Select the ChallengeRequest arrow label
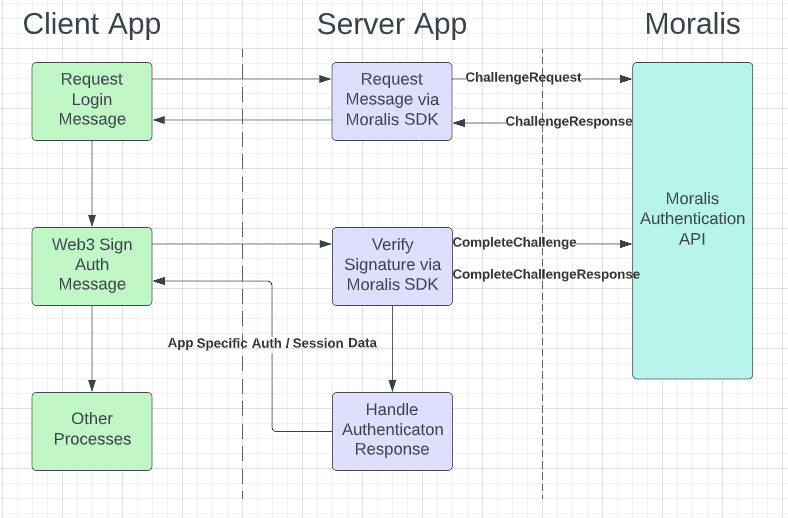Viewport: 788px width, 518px height. pos(523,77)
